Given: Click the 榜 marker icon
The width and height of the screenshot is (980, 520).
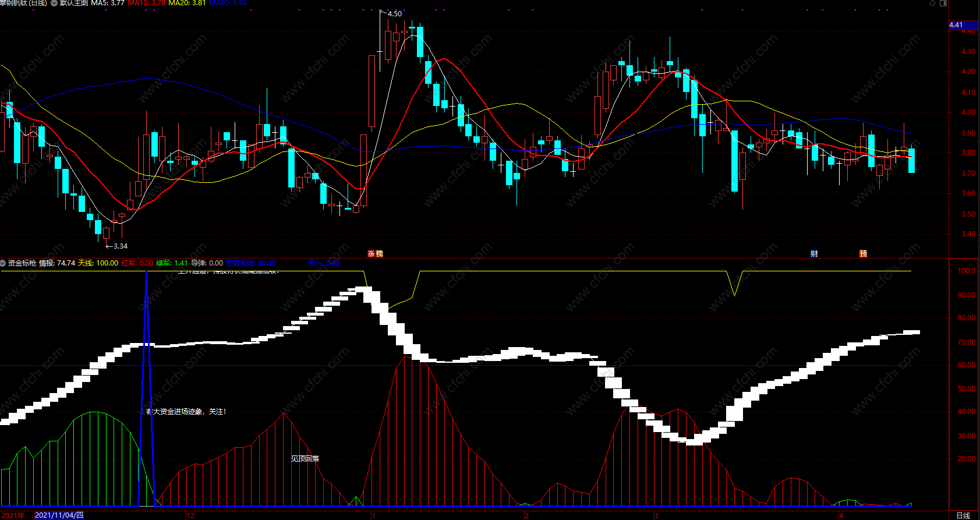Looking at the screenshot, I should pyautogui.click(x=379, y=254).
